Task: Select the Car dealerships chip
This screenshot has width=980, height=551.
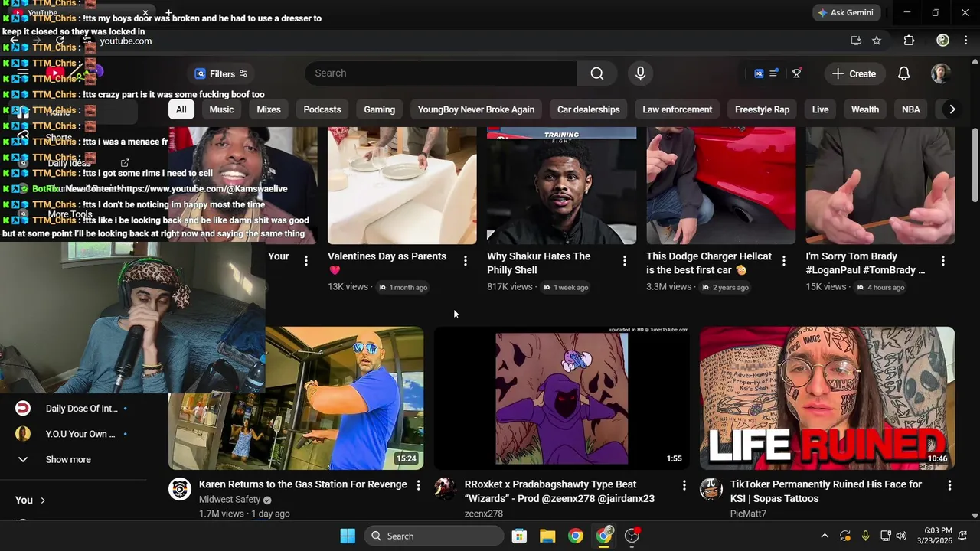Action: pyautogui.click(x=588, y=109)
